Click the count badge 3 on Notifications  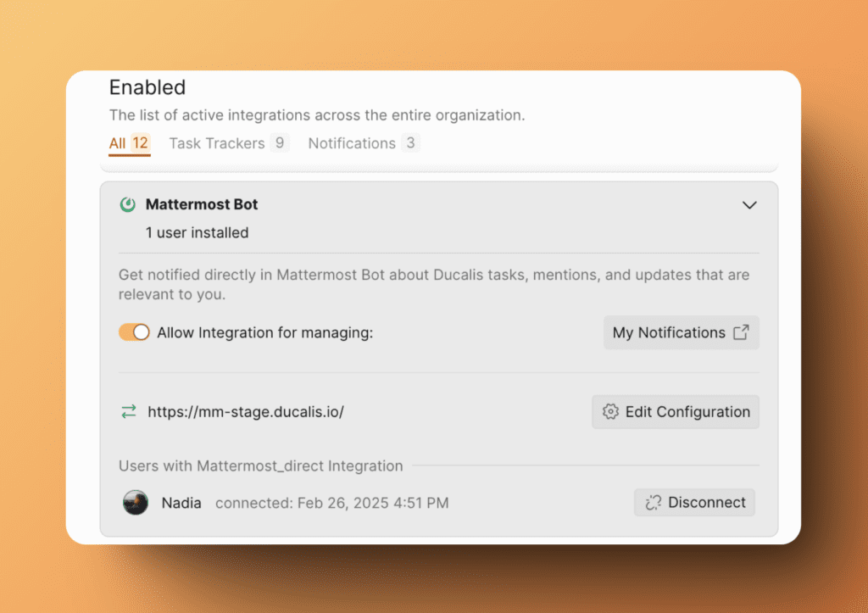tap(410, 143)
